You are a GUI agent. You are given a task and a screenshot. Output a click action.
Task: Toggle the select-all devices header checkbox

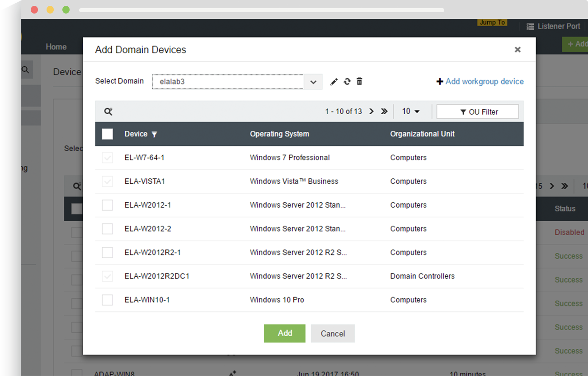(x=108, y=134)
